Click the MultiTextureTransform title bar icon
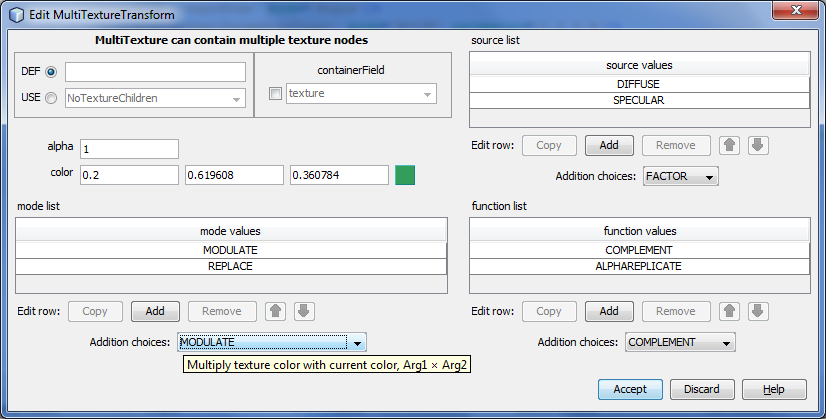The image size is (826, 419). pyautogui.click(x=16, y=15)
